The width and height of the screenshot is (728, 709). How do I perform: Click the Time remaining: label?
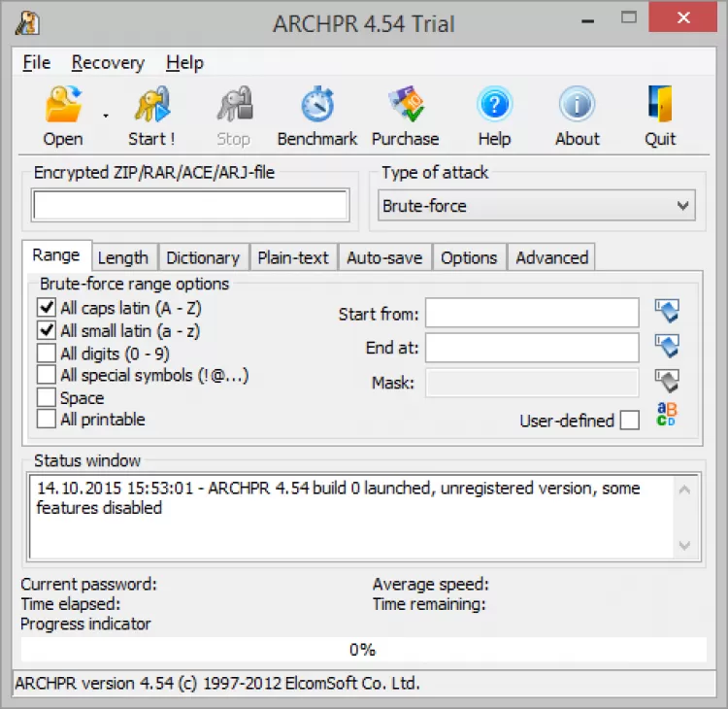[x=429, y=604]
